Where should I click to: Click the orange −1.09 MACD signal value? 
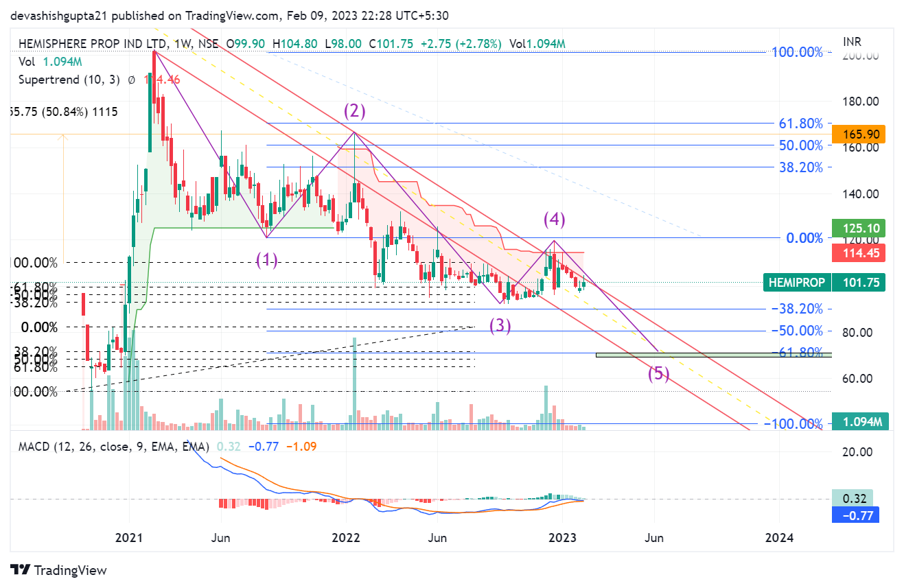click(301, 446)
